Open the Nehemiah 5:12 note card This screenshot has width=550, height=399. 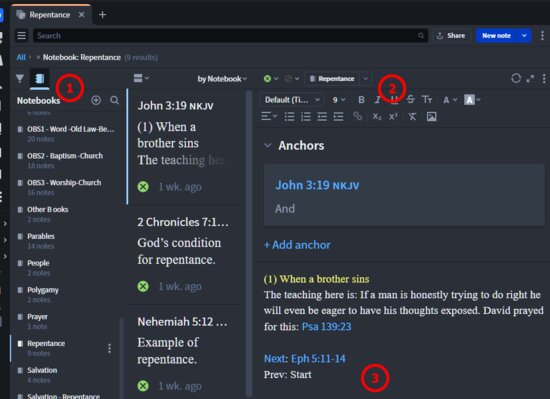(x=186, y=352)
